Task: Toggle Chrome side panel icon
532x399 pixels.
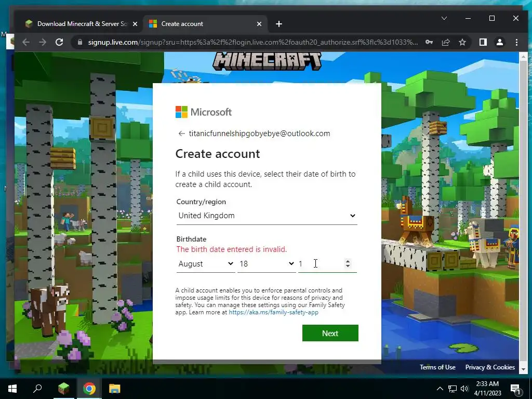Action: click(483, 43)
